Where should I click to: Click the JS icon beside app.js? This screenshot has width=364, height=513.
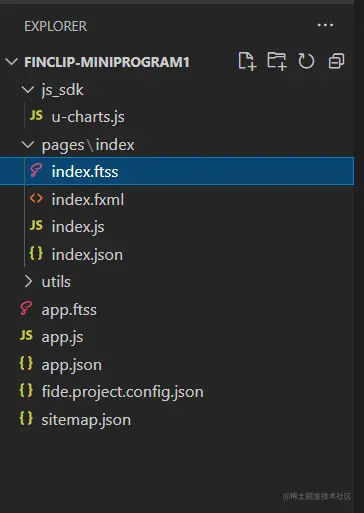pyautogui.click(x=26, y=335)
